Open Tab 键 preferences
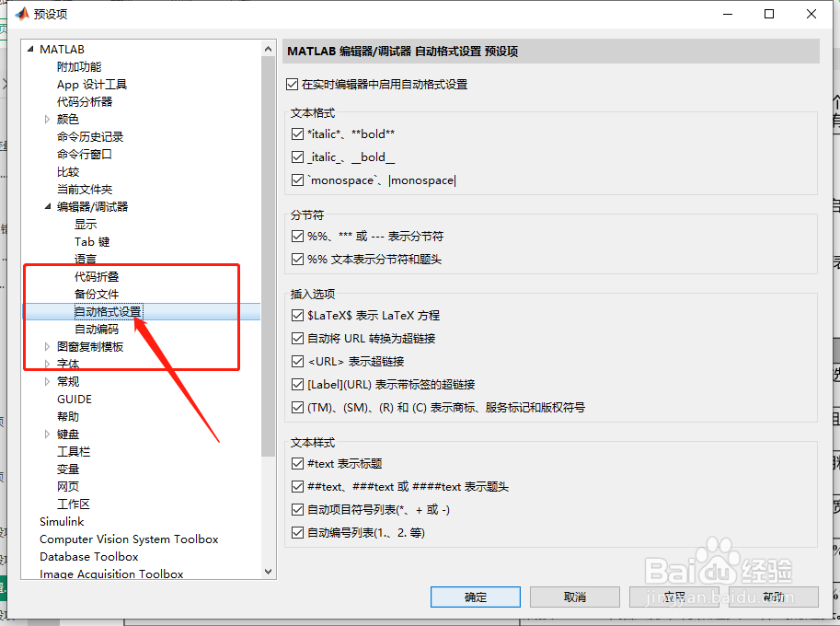 (x=92, y=242)
